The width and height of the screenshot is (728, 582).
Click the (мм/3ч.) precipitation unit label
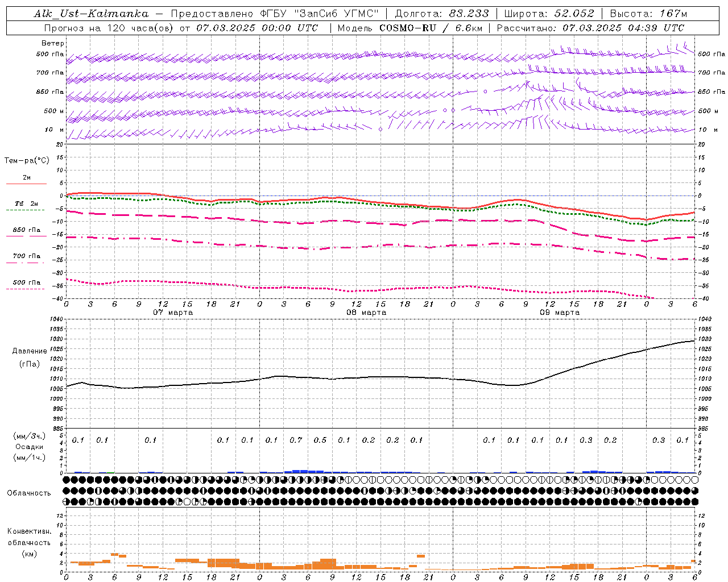29,436
